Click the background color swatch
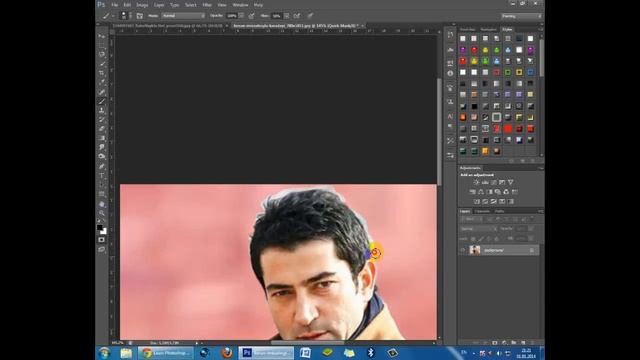Screen dimensions: 640x360 (x=104, y=231)
